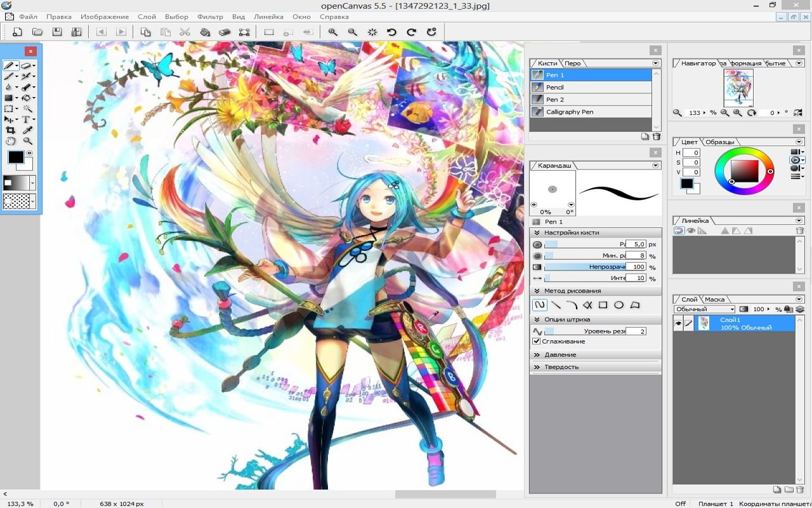
Task: Open the Фильтр menu
Action: pos(210,17)
